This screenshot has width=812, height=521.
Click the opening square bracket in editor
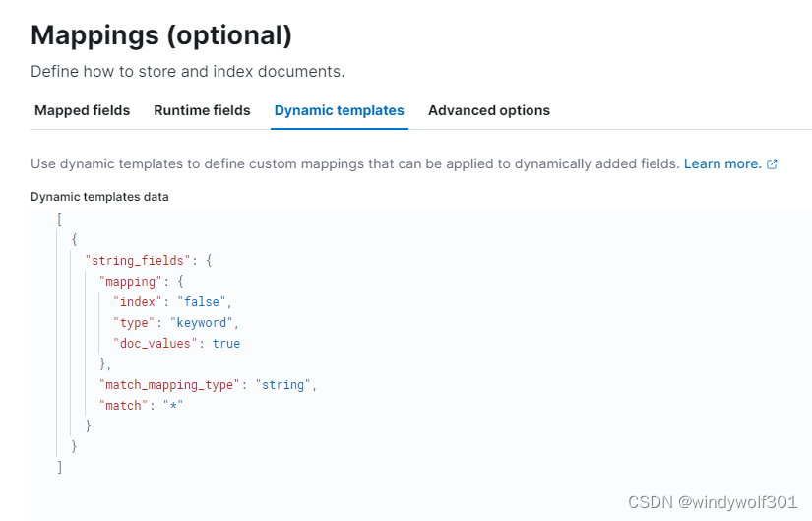59,220
